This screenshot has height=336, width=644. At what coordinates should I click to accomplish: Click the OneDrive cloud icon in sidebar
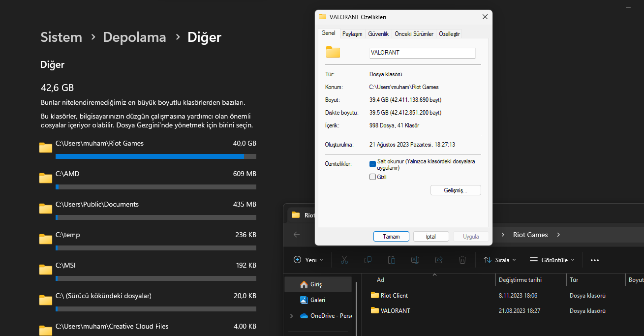(304, 316)
